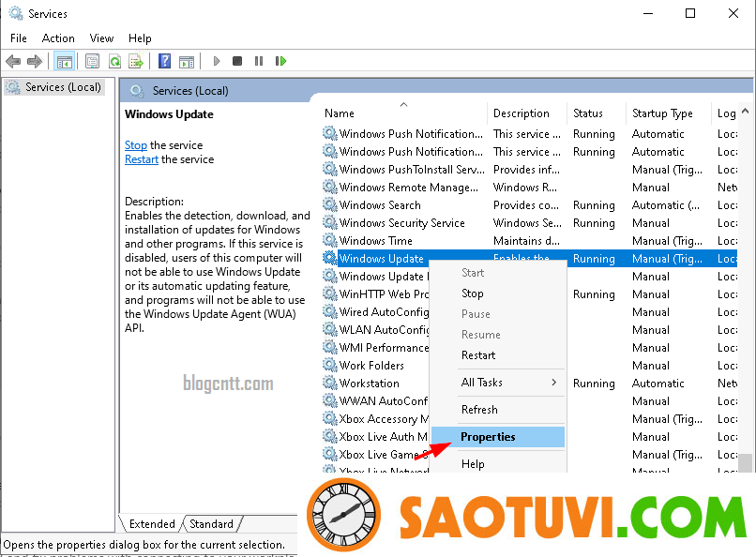Screen dimensions: 756x557
Task: Click the Windows Update row gear icon
Action: [330, 258]
